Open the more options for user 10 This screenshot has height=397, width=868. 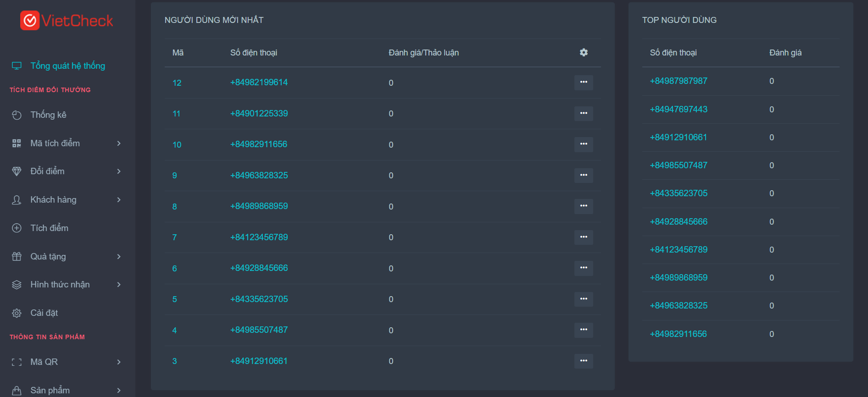(x=584, y=144)
